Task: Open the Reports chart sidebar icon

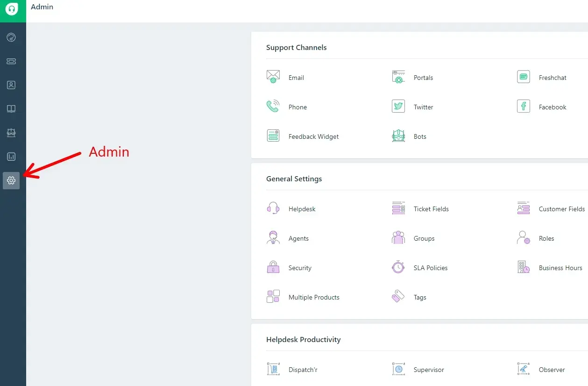Action: (x=11, y=157)
